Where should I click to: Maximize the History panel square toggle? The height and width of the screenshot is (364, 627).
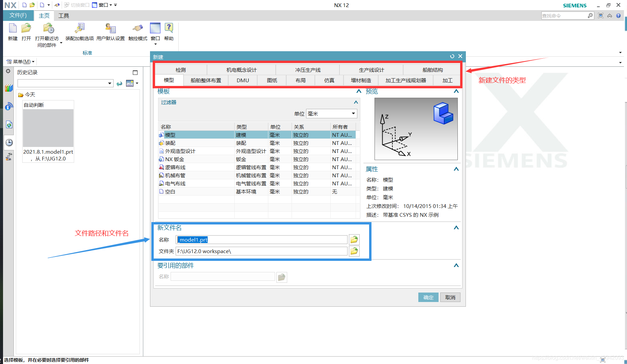point(135,72)
